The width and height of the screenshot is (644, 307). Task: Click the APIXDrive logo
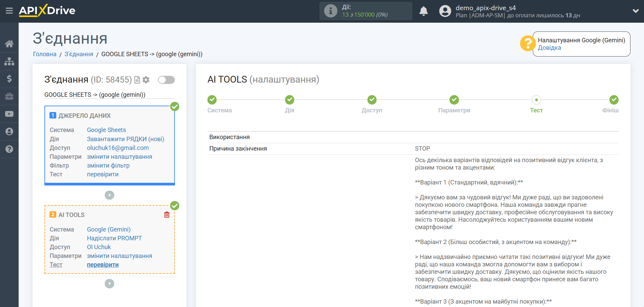pyautogui.click(x=47, y=11)
